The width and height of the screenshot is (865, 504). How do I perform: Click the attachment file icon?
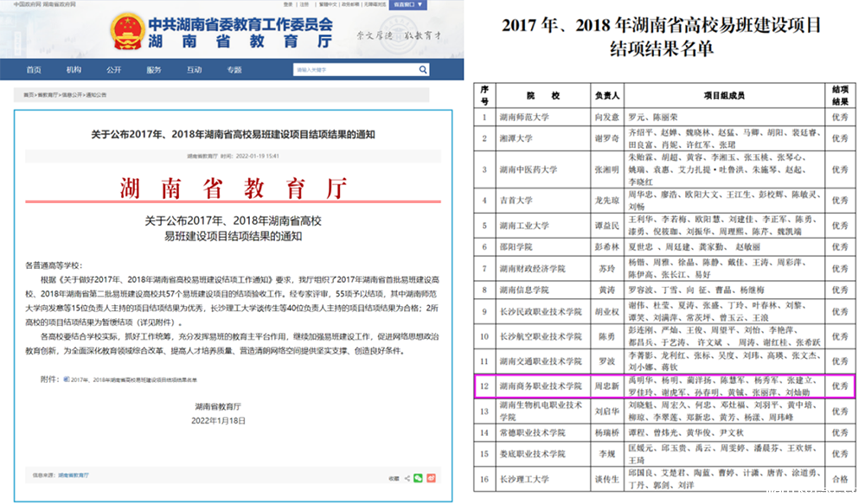[67, 378]
